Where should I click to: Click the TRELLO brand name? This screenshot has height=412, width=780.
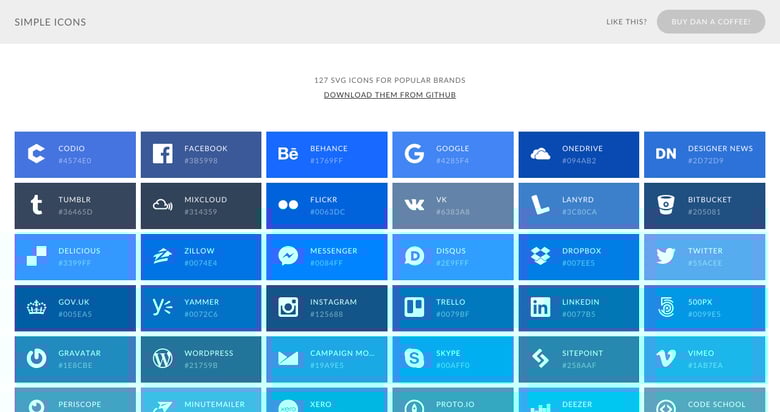451,302
